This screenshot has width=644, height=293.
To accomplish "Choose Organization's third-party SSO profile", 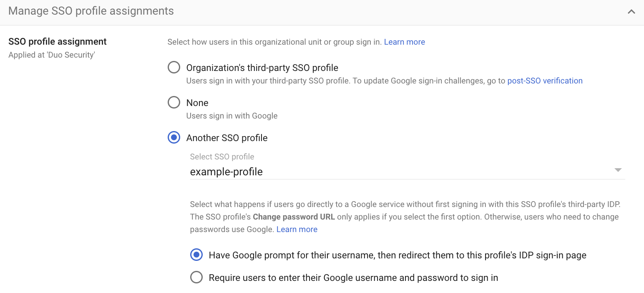I will coord(174,67).
